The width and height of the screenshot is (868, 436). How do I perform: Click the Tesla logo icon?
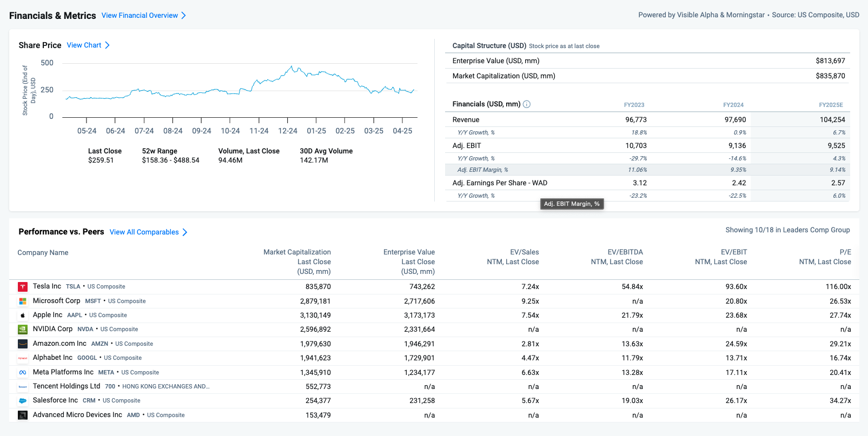point(23,287)
